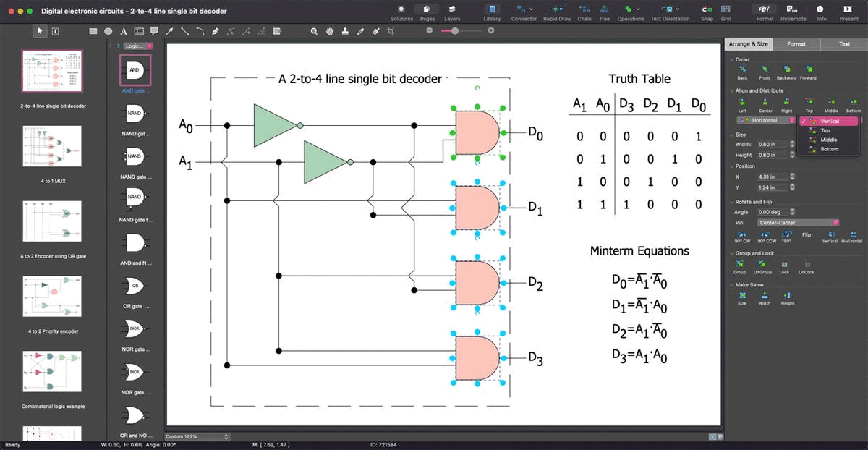Screen dimensions: 868x450
Task: Select the eyedropper tool
Action: click(x=360, y=31)
